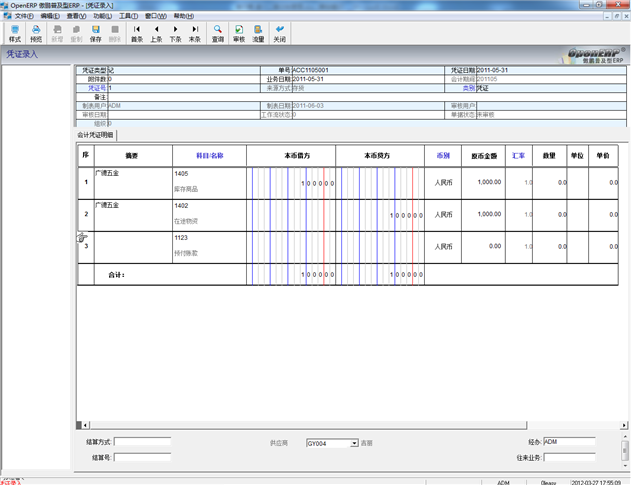Click the 科目/名称 column header link
This screenshot has height=485, width=631.
209,156
